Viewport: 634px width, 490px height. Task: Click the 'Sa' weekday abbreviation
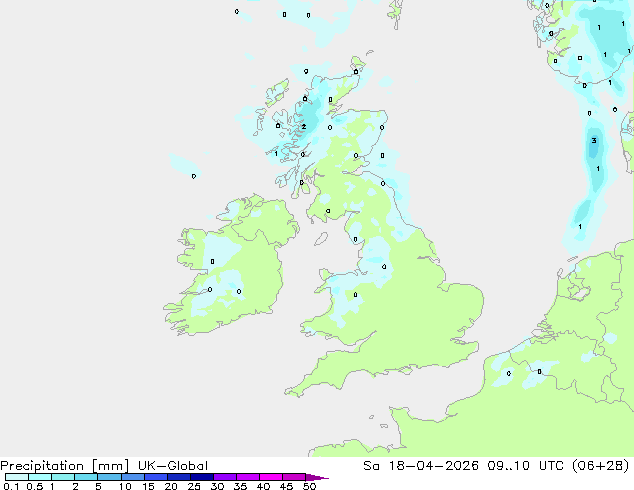371,466
